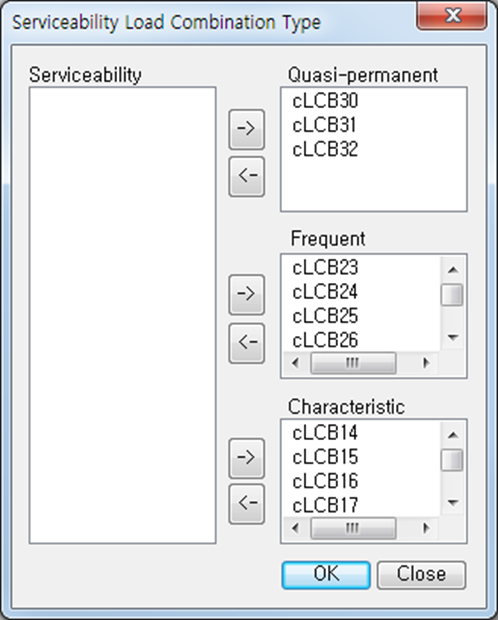498x620 pixels.
Task: Move selection to Frequent with right arrow
Action: pos(246,295)
